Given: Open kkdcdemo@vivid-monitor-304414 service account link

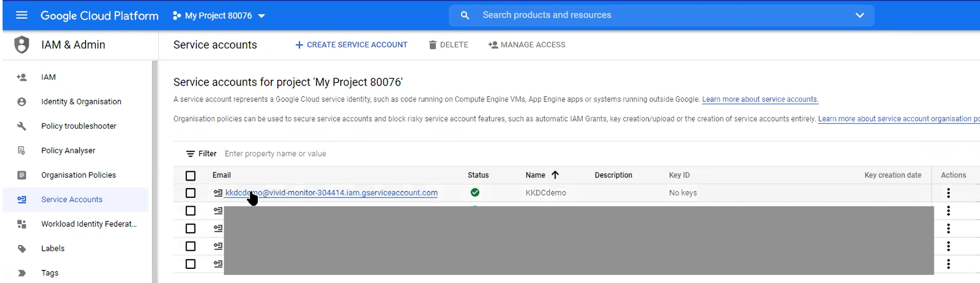Looking at the screenshot, I should [x=331, y=192].
